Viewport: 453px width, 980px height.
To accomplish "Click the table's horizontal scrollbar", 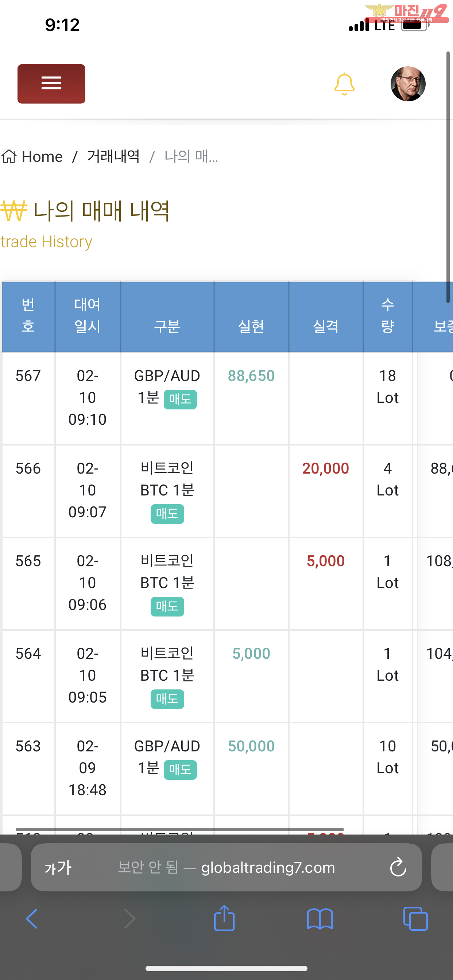I will click(x=180, y=829).
